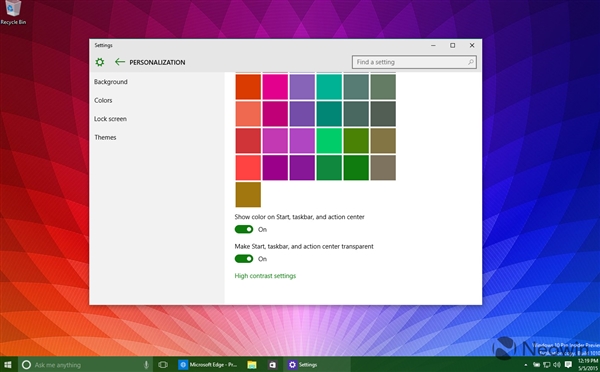Choose the light purple swatch in the first row
The image size is (600, 372).
[302, 86]
